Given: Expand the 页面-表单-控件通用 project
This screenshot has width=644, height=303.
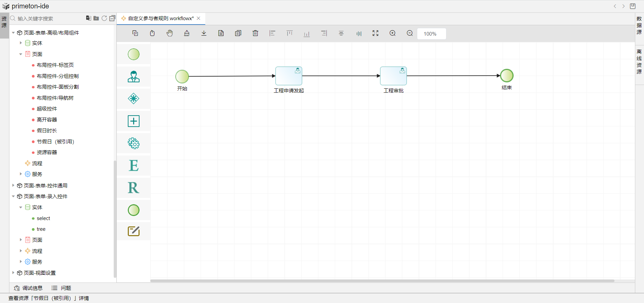Looking at the screenshot, I should pos(13,185).
